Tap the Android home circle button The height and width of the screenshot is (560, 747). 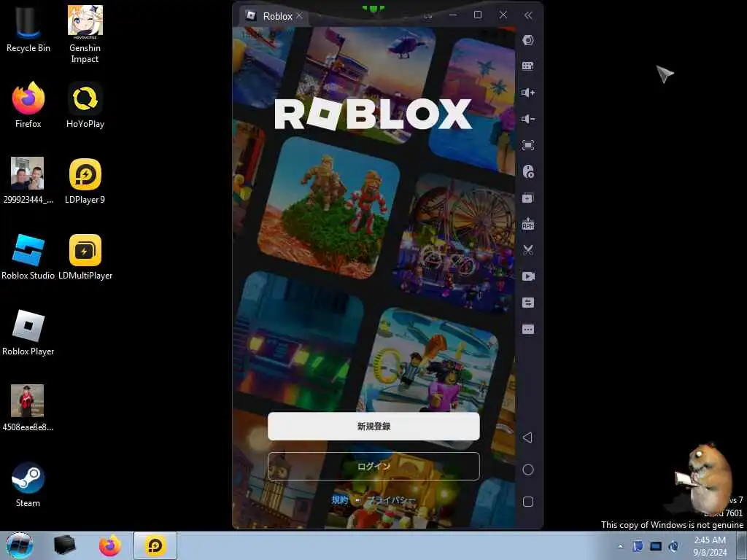(x=528, y=470)
